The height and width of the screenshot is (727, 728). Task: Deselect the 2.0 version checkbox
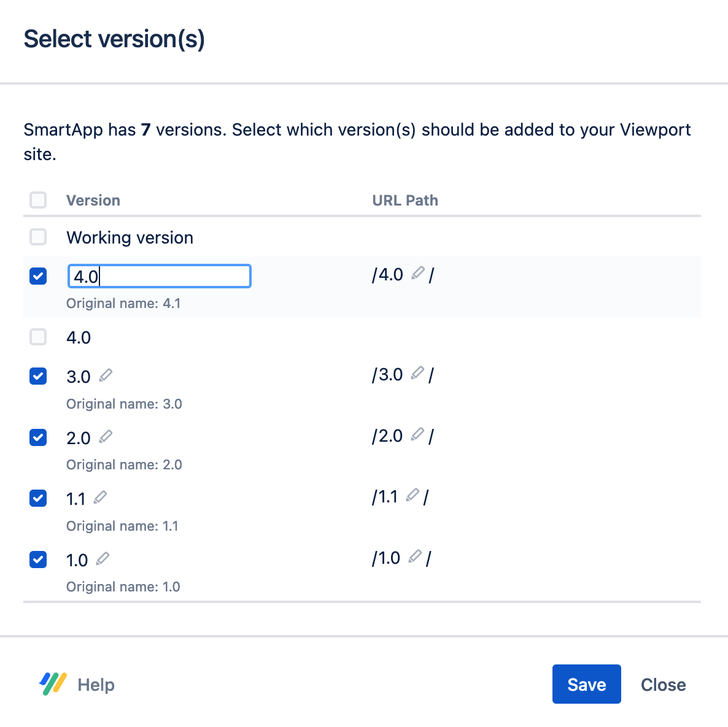pyautogui.click(x=38, y=437)
